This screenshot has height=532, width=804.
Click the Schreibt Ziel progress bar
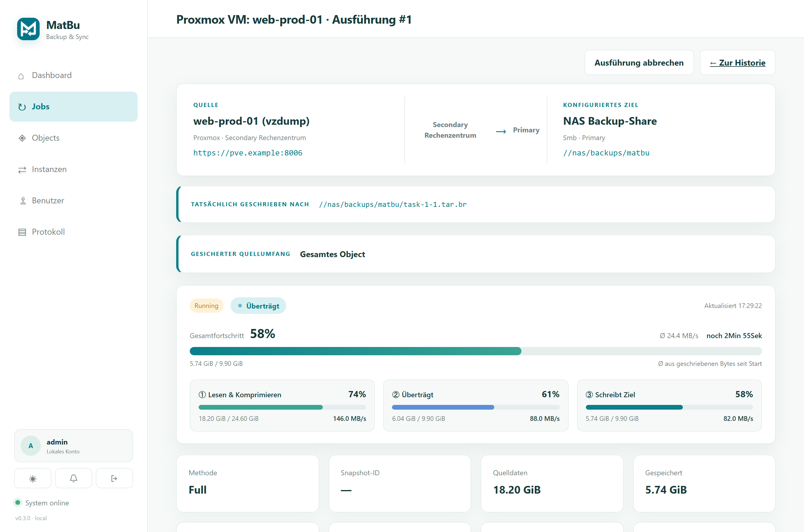pos(669,407)
